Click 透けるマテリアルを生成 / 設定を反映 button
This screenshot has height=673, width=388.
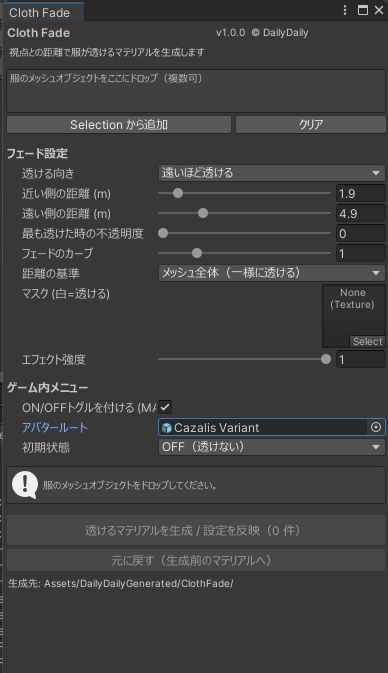tap(196, 531)
